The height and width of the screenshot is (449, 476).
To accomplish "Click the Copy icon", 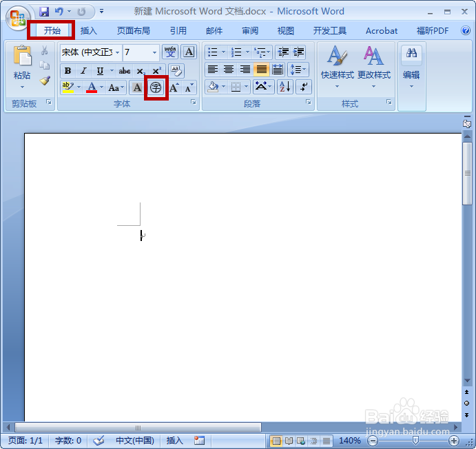I will coord(45,65).
